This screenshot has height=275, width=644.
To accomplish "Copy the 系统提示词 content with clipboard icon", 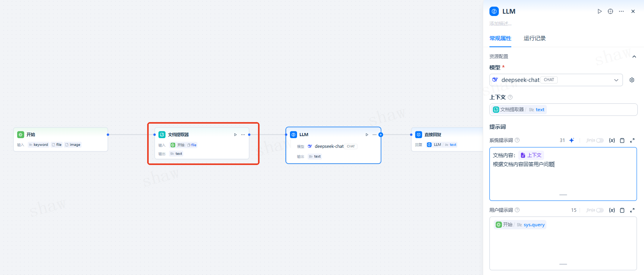I will (x=622, y=140).
